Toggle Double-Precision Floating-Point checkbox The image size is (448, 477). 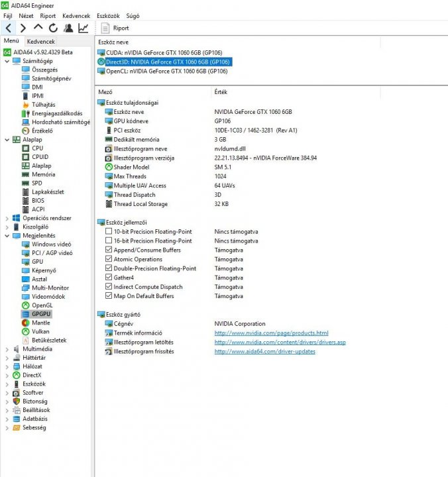click(109, 268)
